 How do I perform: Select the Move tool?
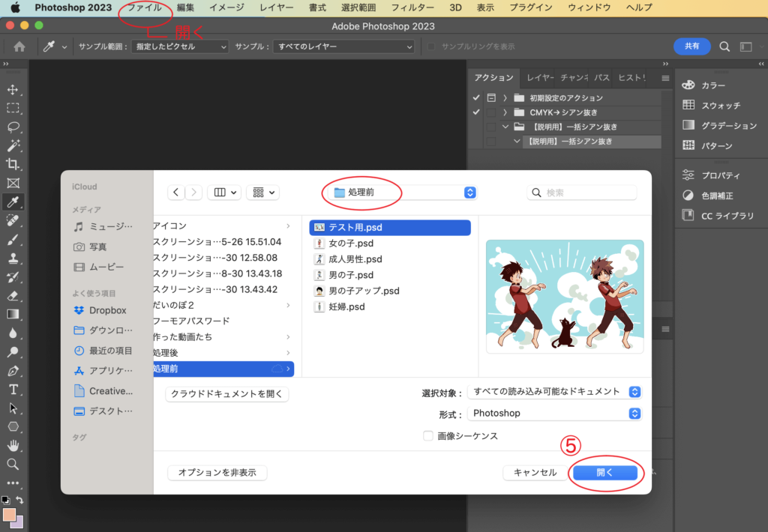click(x=13, y=90)
